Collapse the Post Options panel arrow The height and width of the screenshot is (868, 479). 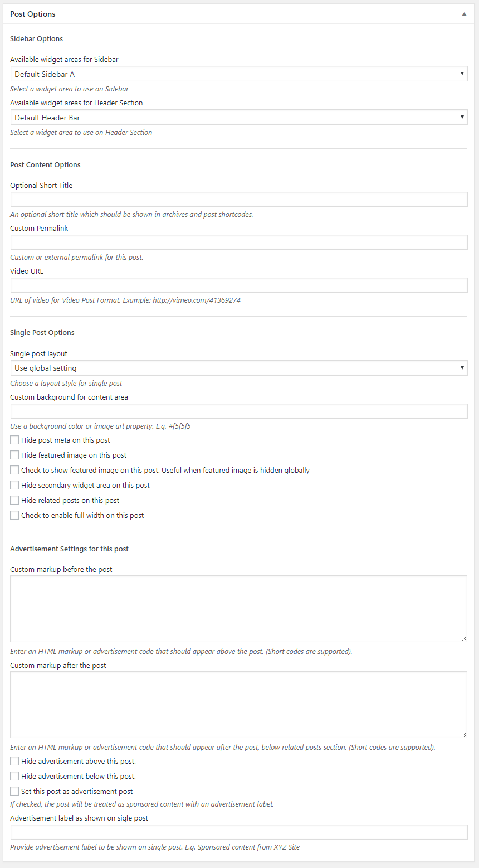coord(464,14)
